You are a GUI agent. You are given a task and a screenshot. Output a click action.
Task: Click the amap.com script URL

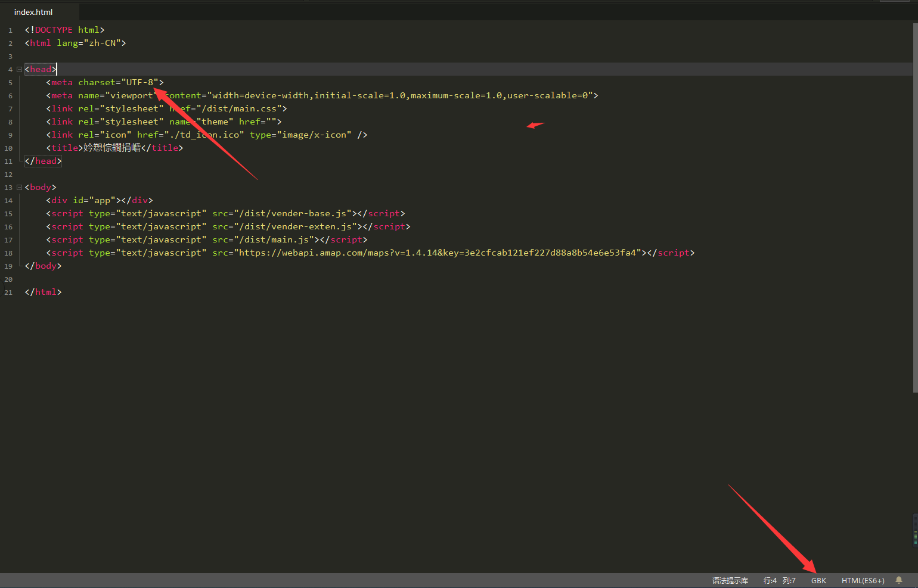click(438, 253)
